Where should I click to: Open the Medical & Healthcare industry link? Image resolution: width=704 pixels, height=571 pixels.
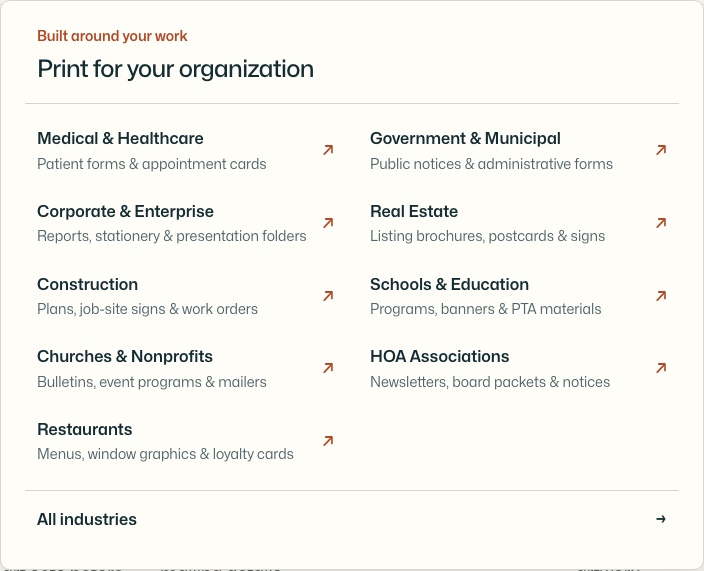(x=185, y=151)
